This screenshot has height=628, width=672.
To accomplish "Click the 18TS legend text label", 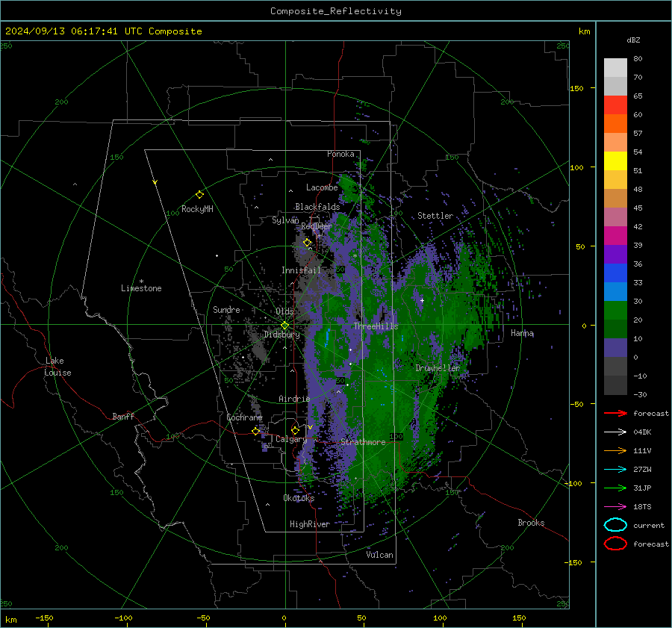I will [642, 507].
